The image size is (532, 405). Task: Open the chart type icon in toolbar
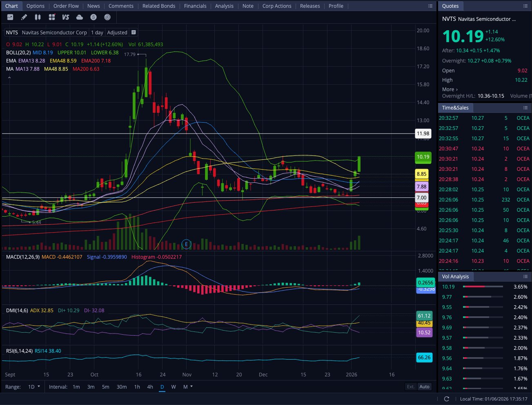coord(10,17)
